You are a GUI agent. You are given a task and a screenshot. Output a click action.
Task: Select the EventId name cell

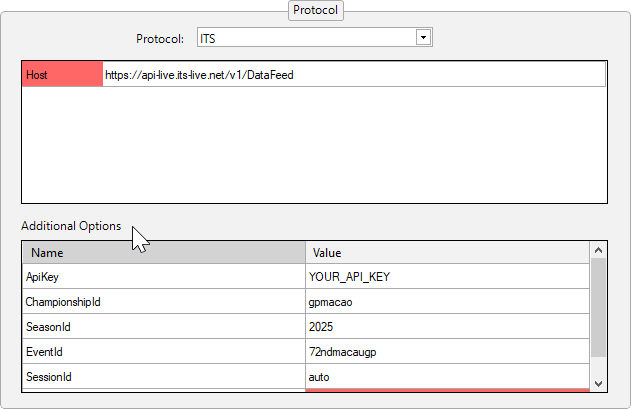point(164,352)
